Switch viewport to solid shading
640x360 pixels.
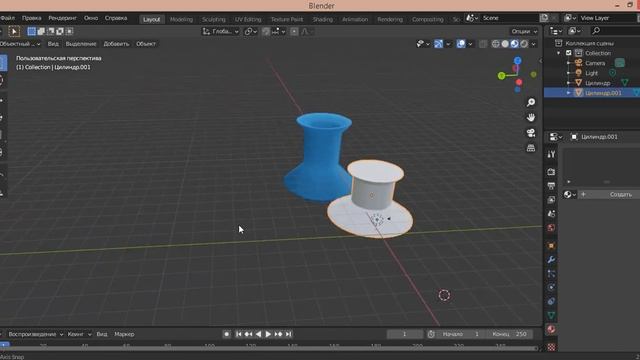[x=505, y=44]
